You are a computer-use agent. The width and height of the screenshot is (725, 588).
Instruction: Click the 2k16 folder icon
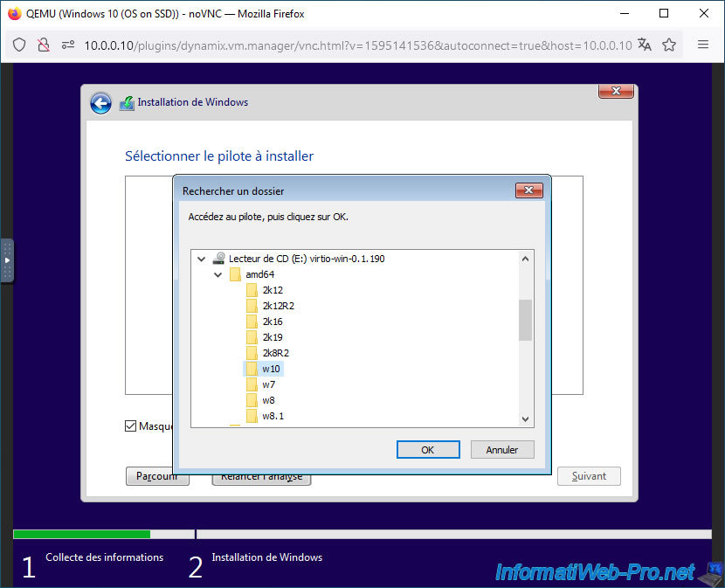tap(252, 322)
